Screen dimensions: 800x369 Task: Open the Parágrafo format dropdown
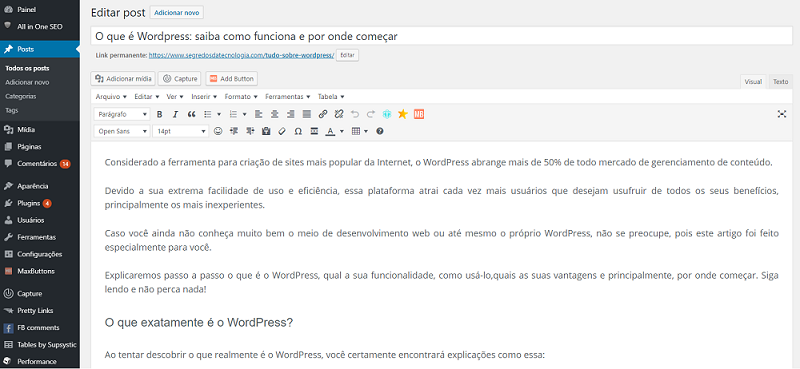click(122, 114)
